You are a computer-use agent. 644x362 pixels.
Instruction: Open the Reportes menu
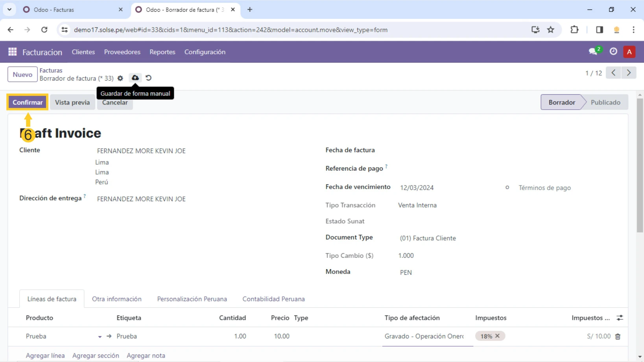162,52
